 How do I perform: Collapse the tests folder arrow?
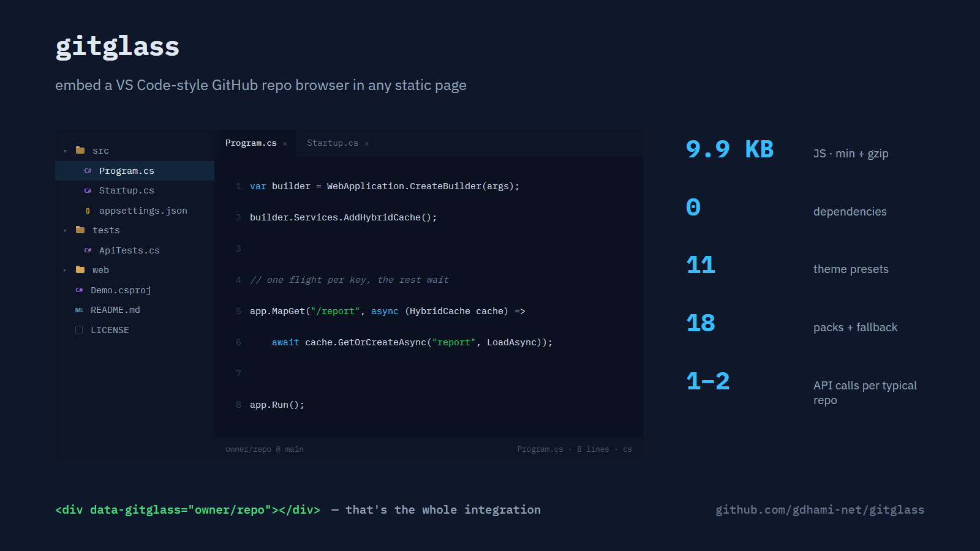(x=65, y=230)
